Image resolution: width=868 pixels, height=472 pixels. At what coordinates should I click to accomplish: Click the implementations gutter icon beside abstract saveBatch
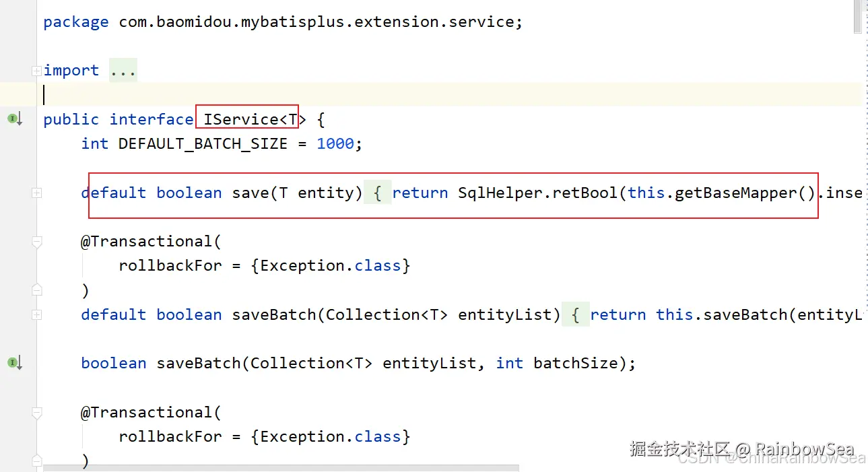(15, 363)
